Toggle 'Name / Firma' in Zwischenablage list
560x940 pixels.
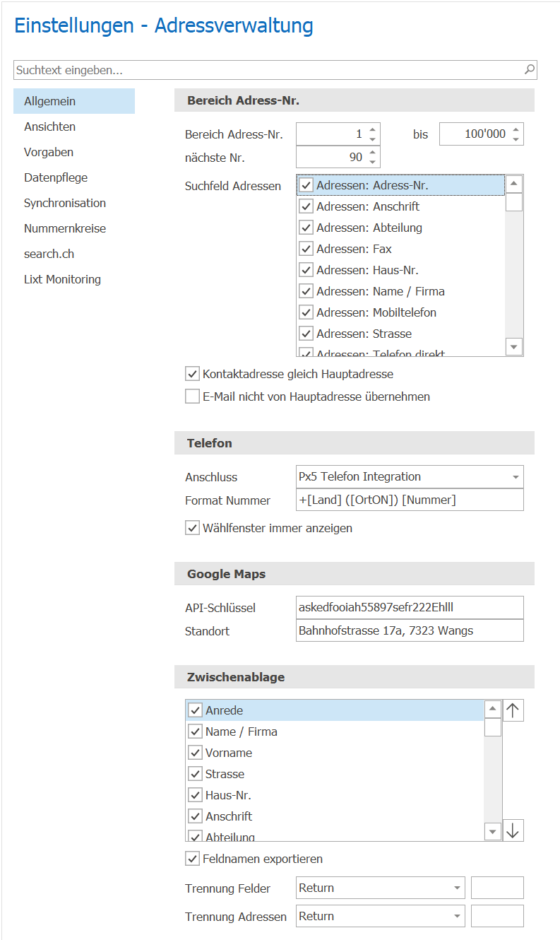[196, 732]
